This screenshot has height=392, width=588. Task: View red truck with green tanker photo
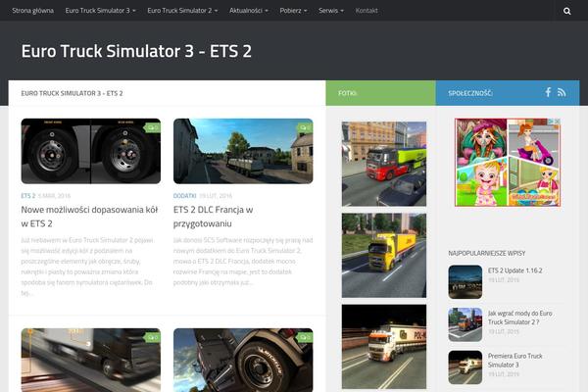point(384,164)
